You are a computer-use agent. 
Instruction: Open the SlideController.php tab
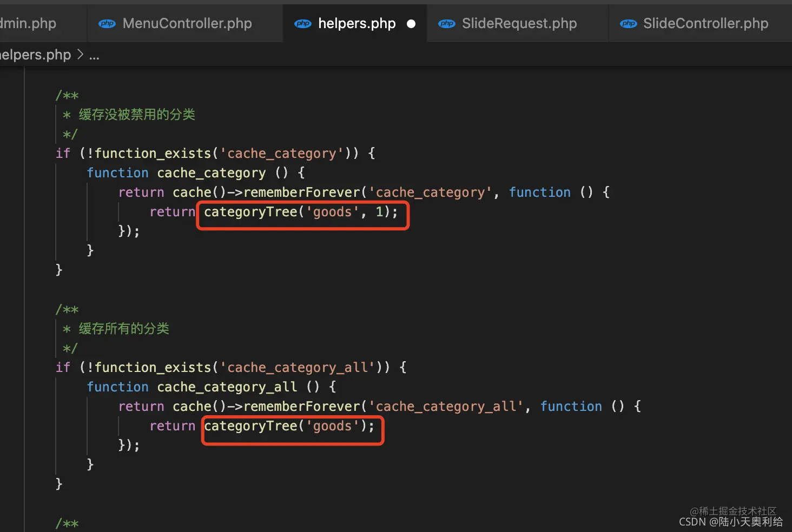[x=701, y=23]
